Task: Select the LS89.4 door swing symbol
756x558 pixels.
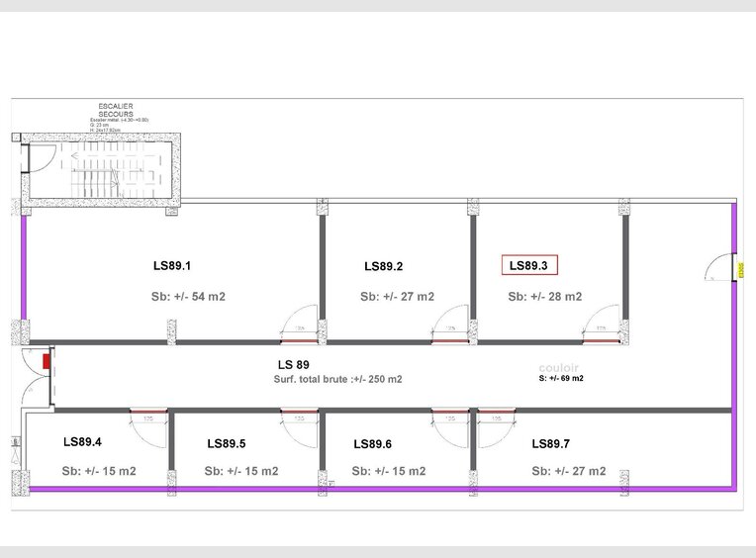Action: click(149, 421)
